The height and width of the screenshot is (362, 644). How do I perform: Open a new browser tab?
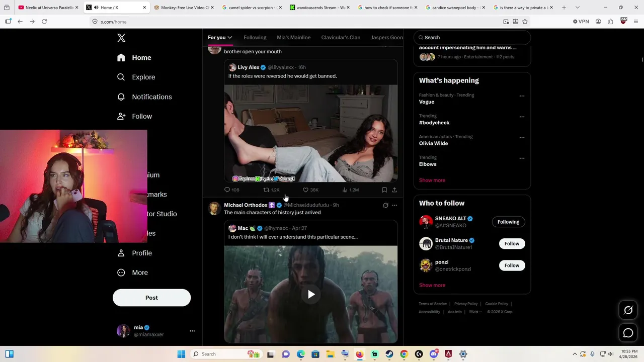(563, 8)
